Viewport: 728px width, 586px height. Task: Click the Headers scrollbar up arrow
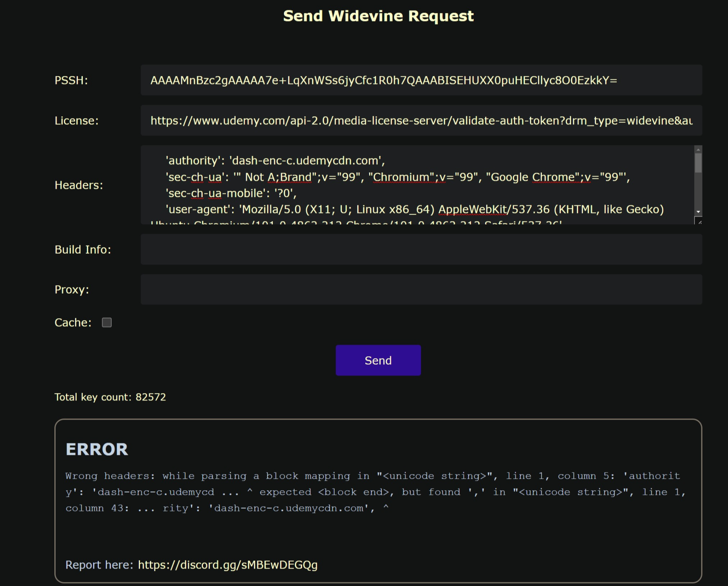pos(698,150)
